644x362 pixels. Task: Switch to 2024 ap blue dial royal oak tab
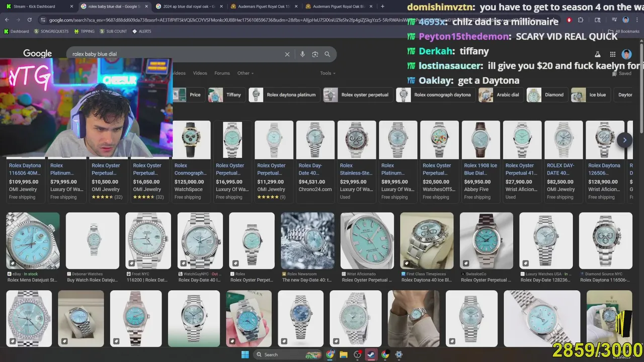[189, 7]
